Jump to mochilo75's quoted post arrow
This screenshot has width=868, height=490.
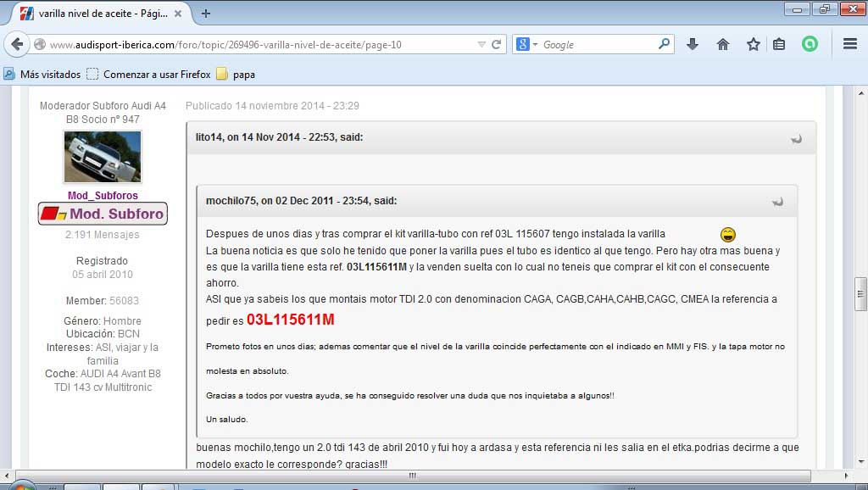point(778,202)
